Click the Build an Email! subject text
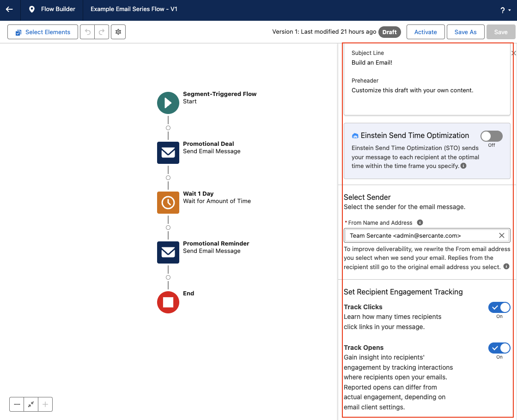Image resolution: width=517 pixels, height=420 pixels. (371, 63)
